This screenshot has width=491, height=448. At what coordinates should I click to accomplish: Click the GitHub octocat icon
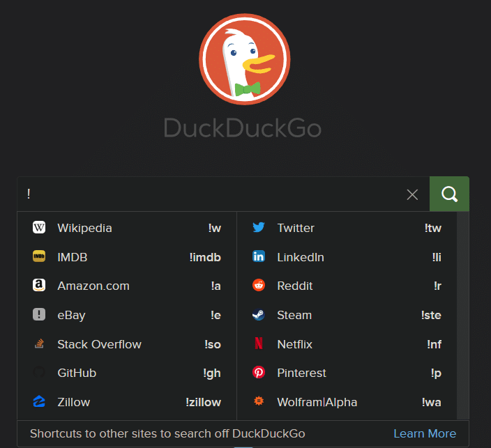pos(39,372)
